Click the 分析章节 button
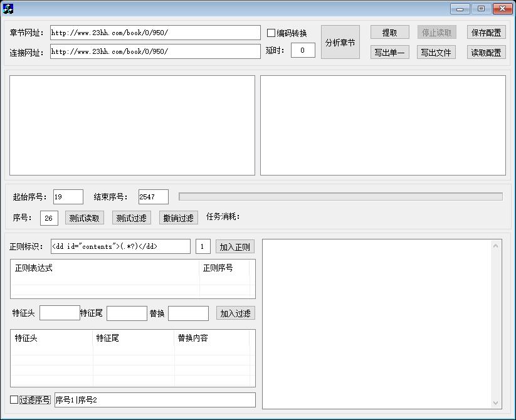The height and width of the screenshot is (420, 516). (340, 42)
